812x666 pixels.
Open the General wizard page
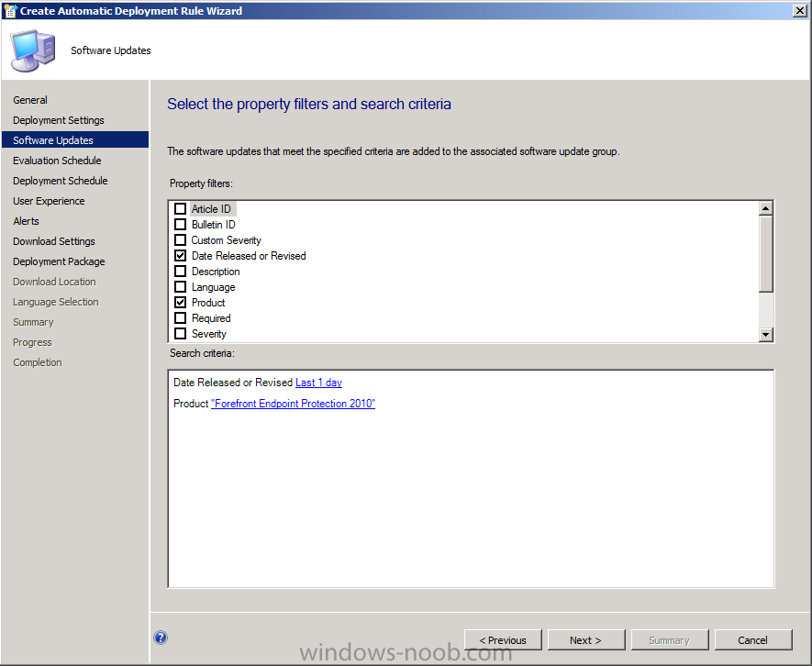pos(30,100)
